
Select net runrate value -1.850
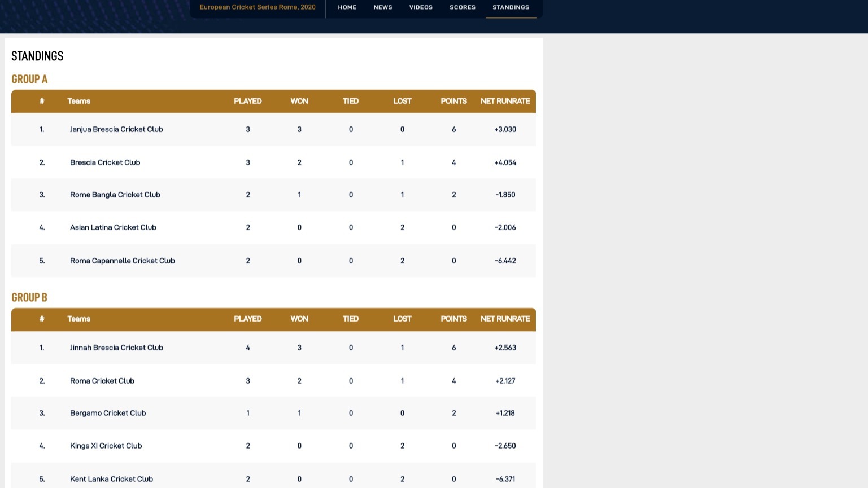click(505, 195)
